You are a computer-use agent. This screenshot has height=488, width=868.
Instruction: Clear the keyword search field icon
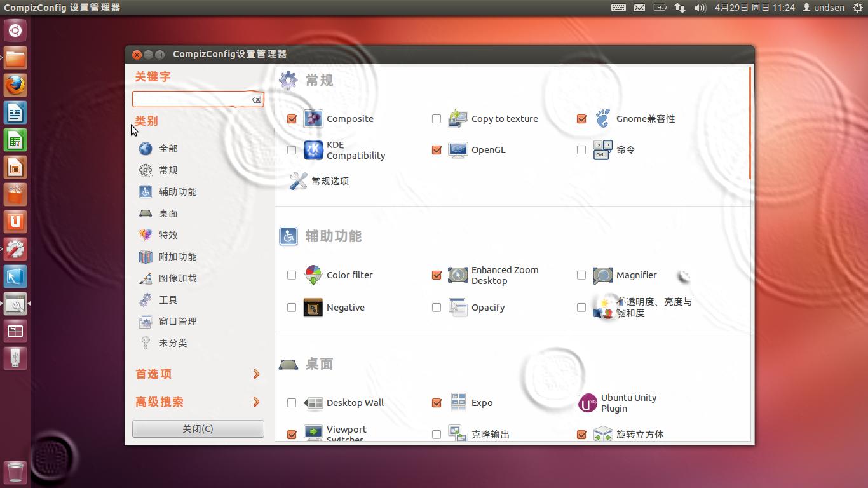coord(257,100)
